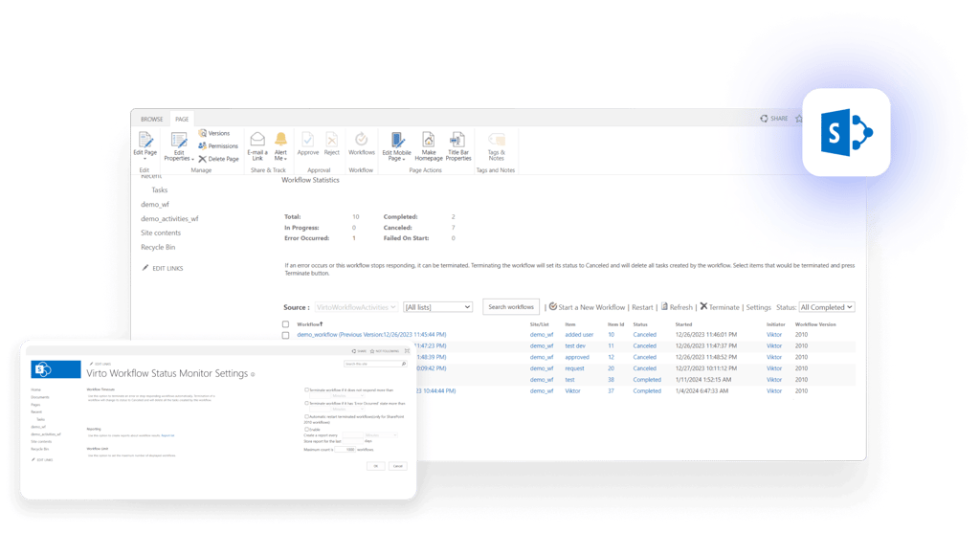Open item Id 37 link
The image size is (980, 533).
(x=611, y=390)
